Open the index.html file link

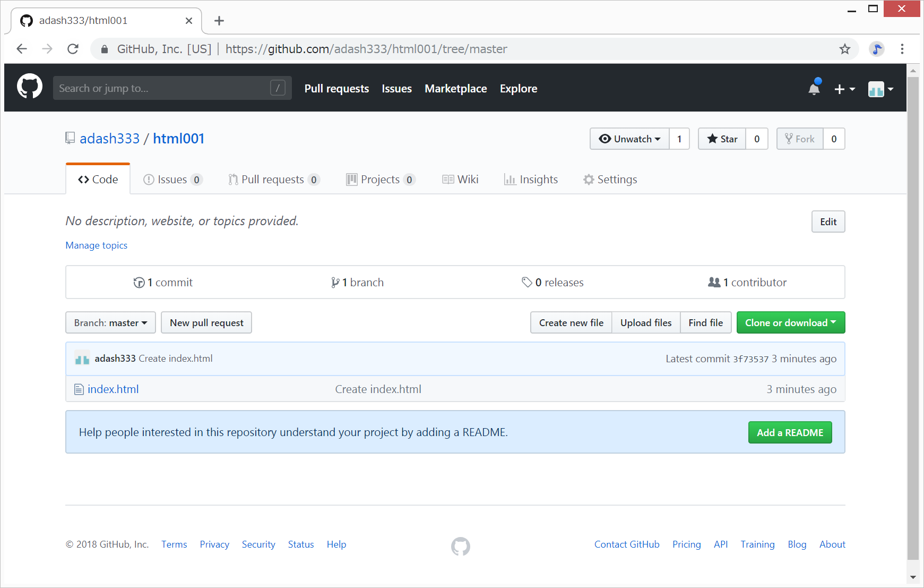(113, 389)
